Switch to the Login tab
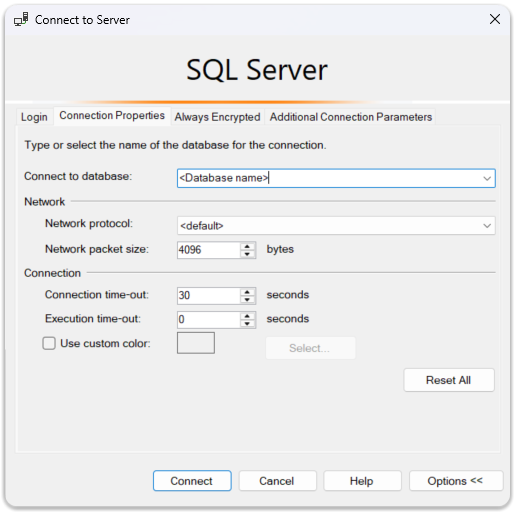 click(x=34, y=117)
